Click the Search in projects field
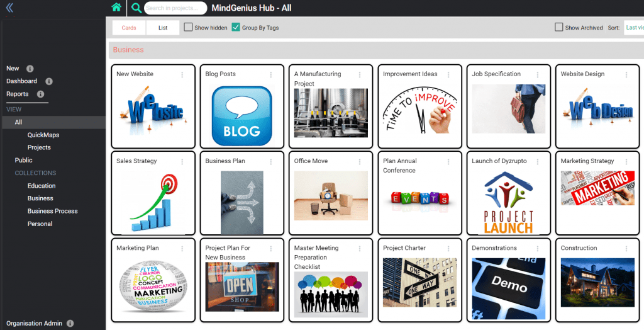Viewport: 644px width, 330px height. pyautogui.click(x=175, y=8)
